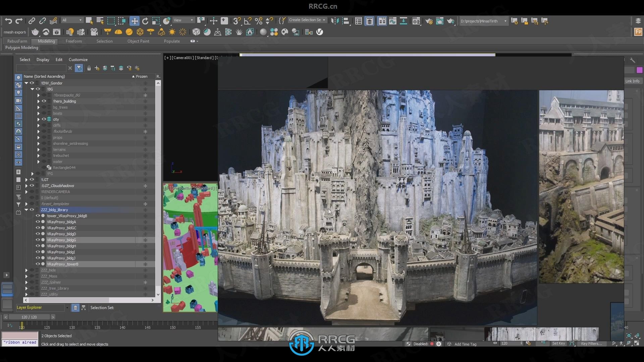
Task: Click the Mirror tool icon
Action: (x=335, y=21)
